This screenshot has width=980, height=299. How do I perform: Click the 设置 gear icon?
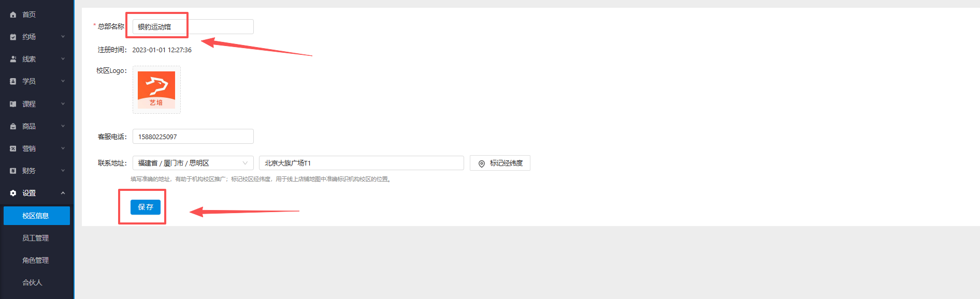coord(13,193)
